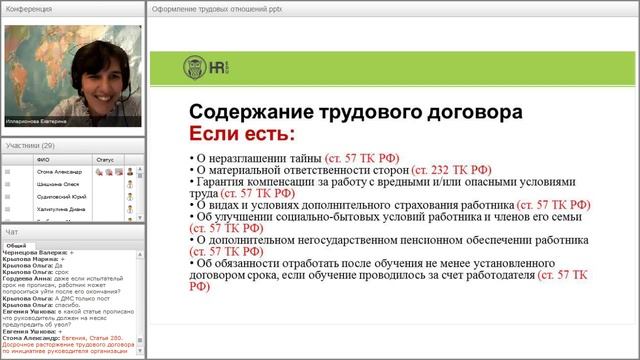
Task: Click the first status icon in the top participant row
Action: [99, 172]
